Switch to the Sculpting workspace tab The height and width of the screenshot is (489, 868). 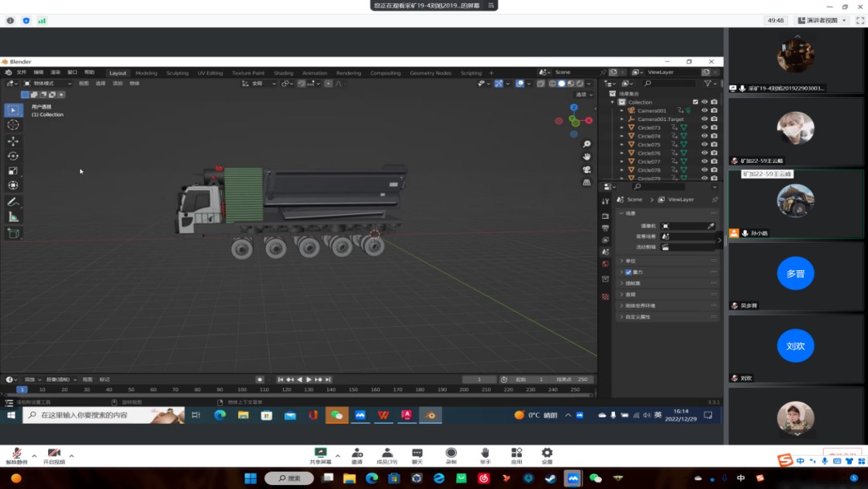click(x=177, y=73)
